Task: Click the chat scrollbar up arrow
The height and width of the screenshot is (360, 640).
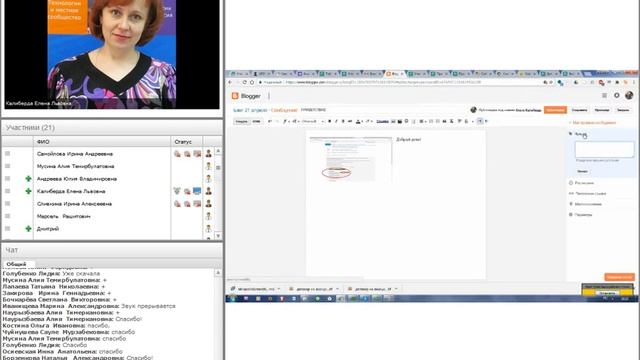Action: [218, 273]
